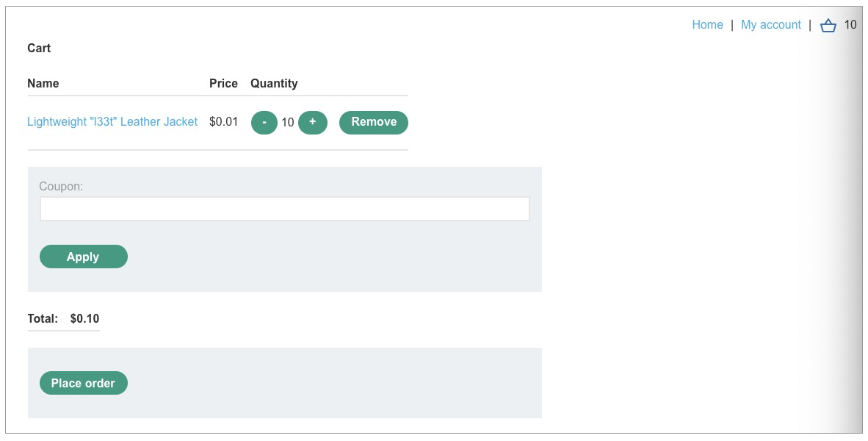Click the basket item count 10

[850, 25]
